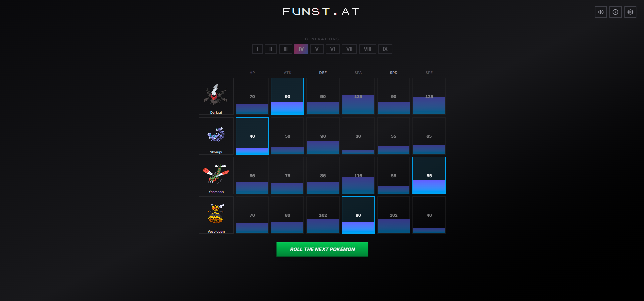Screen dimensions: 644x301
Task: Click Darkrai's HP 70 cell
Action: click(252, 96)
